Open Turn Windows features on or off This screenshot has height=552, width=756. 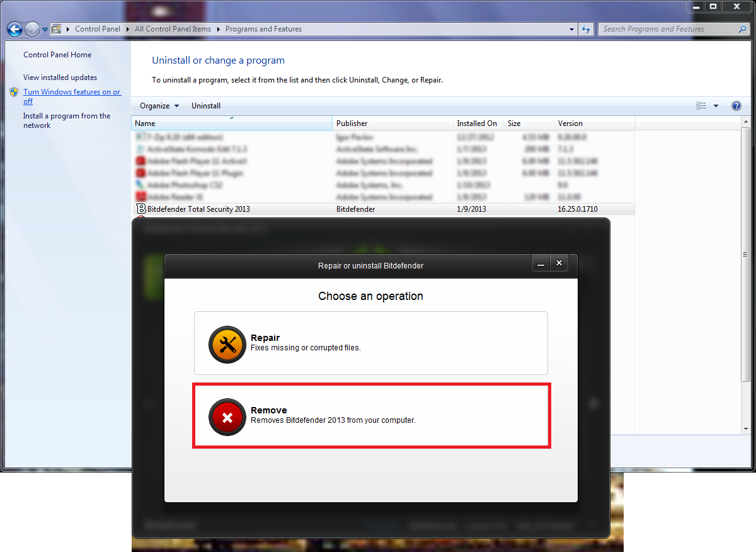72,96
